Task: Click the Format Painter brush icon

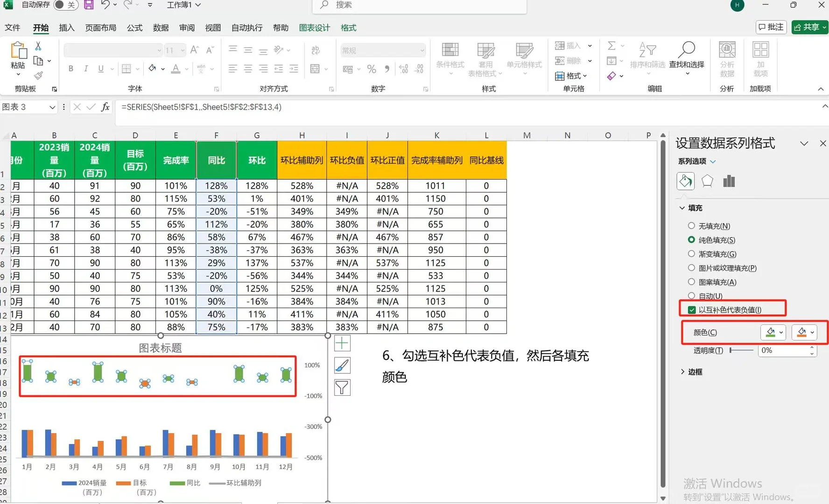Action: point(38,76)
